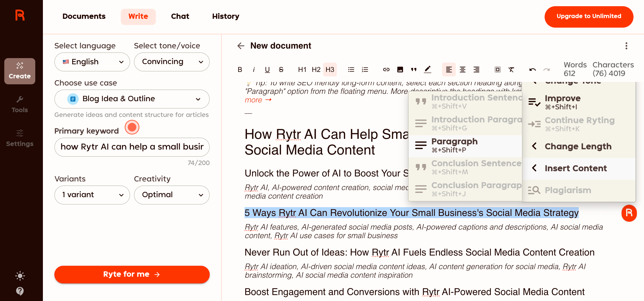The height and width of the screenshot is (301, 644).
Task: Insert a numbered list
Action: 365,70
